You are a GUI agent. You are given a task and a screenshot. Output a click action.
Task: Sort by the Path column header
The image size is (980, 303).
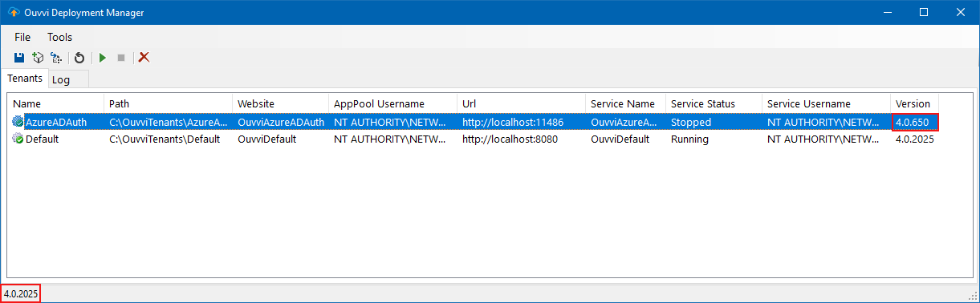[x=169, y=104]
